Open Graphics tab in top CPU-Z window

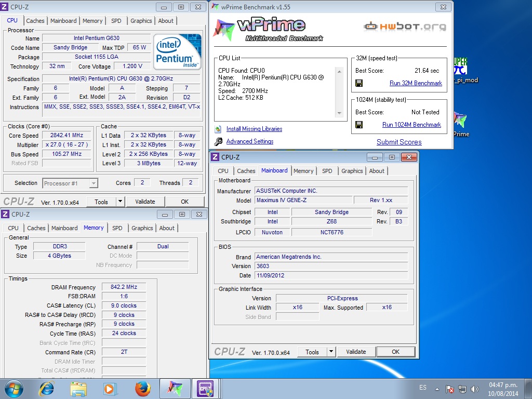coord(141,21)
